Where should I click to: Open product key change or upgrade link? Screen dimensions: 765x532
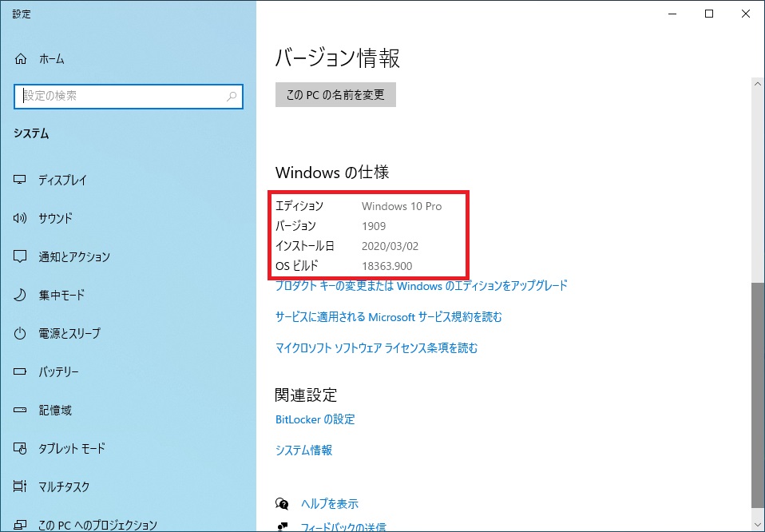(422, 285)
